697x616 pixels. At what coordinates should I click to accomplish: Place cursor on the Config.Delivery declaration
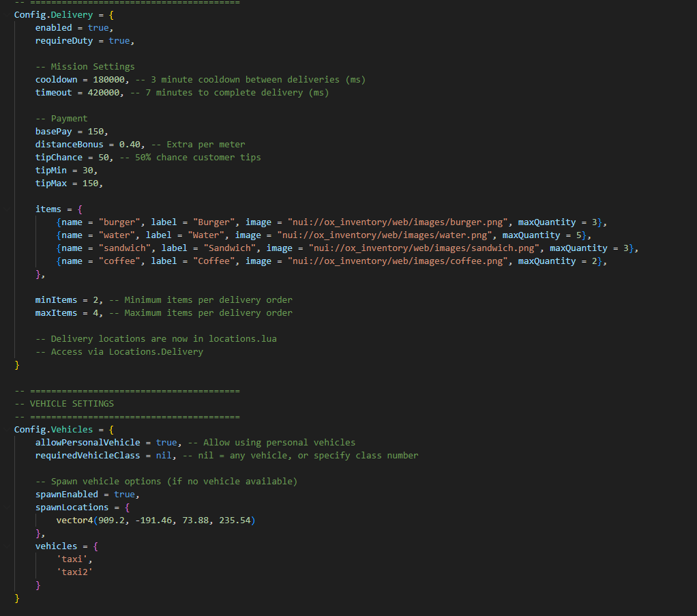coord(51,15)
